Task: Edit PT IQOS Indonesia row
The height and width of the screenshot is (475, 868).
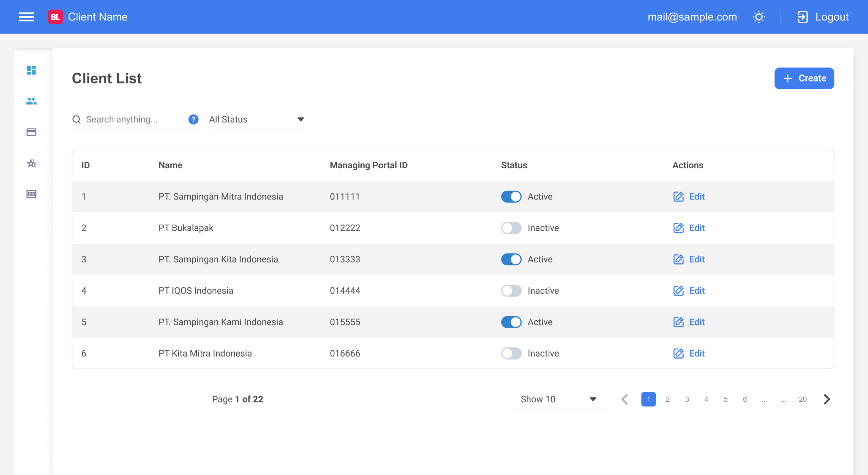Action: [x=689, y=291]
